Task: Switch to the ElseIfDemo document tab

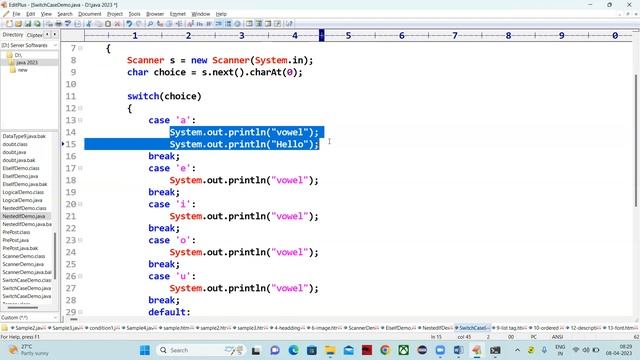Action: click(398, 328)
